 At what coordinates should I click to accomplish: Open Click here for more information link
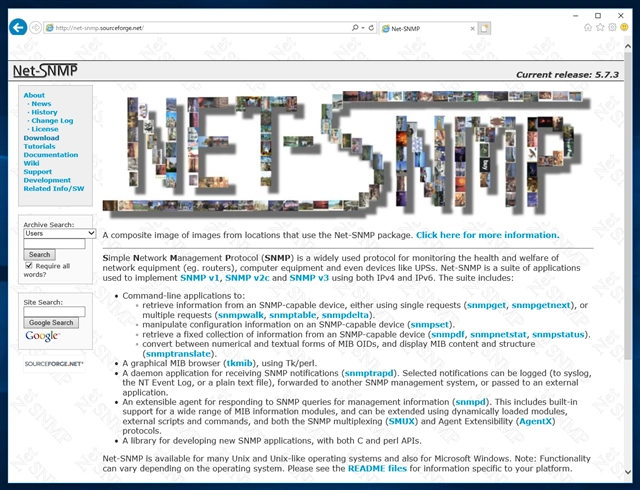488,235
